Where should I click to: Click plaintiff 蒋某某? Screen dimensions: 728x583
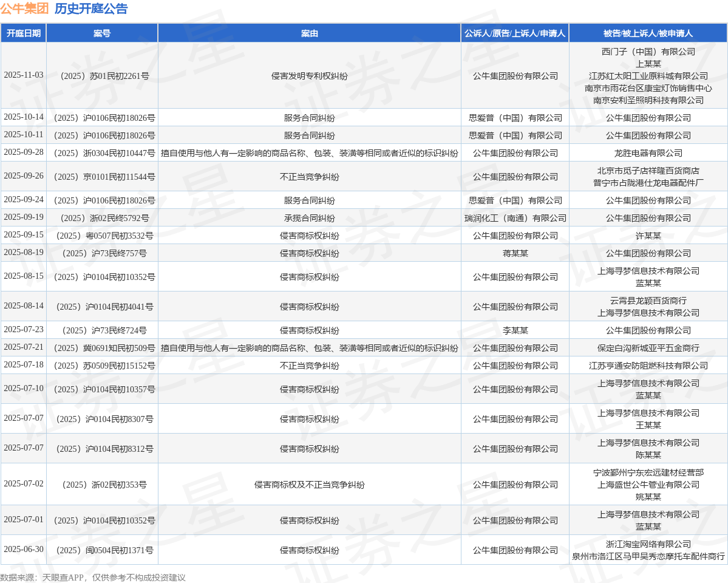tap(515, 253)
